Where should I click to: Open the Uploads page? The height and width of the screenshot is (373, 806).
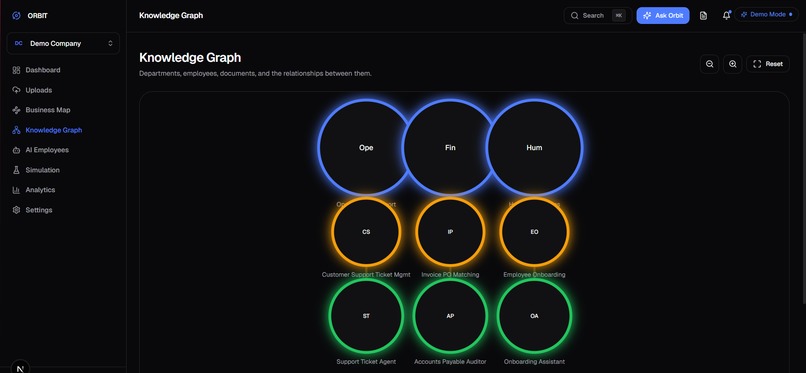tap(63, 90)
